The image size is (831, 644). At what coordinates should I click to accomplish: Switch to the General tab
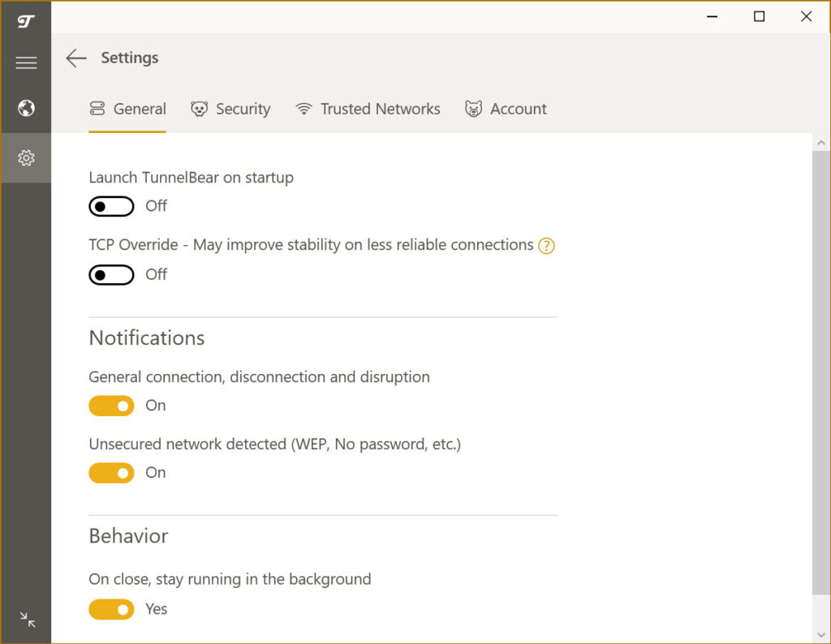tap(127, 109)
